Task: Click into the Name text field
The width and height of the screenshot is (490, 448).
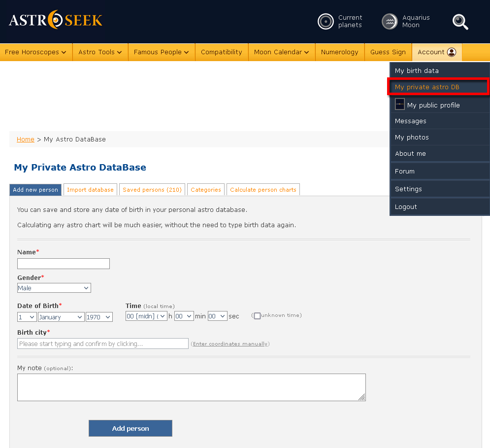Action: click(64, 264)
